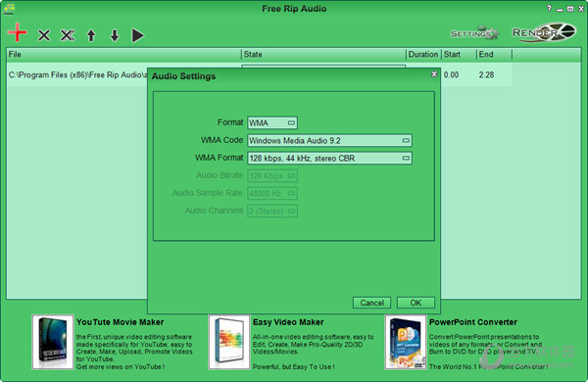Remove all files with double X icon
This screenshot has width=588, height=382.
[x=68, y=35]
